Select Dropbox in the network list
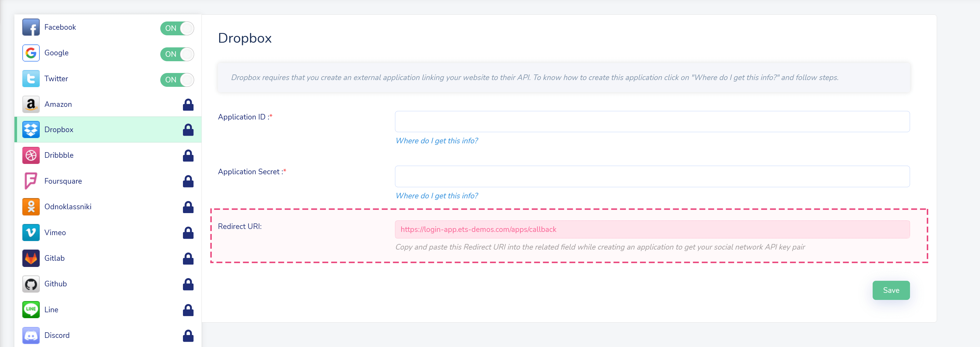The image size is (980, 347). pos(108,129)
